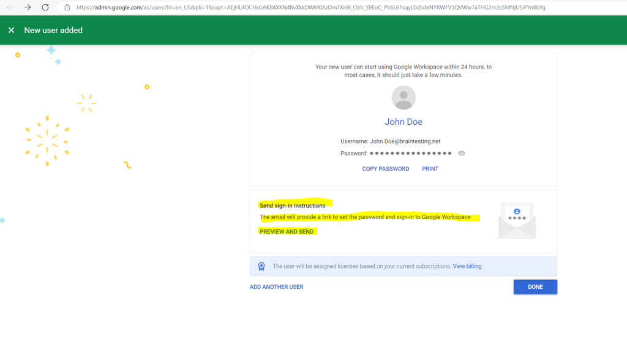This screenshot has height=364, width=627.
Task: Go back in browser history
Action: [10, 7]
